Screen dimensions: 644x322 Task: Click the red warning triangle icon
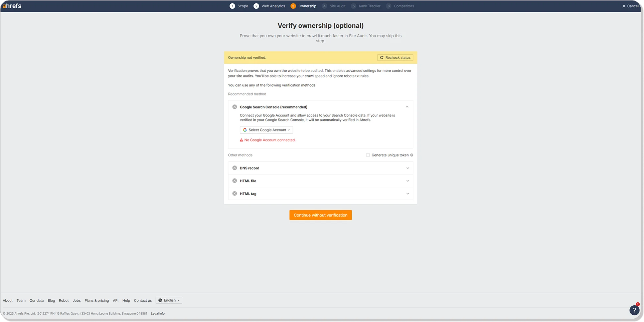[x=241, y=140]
